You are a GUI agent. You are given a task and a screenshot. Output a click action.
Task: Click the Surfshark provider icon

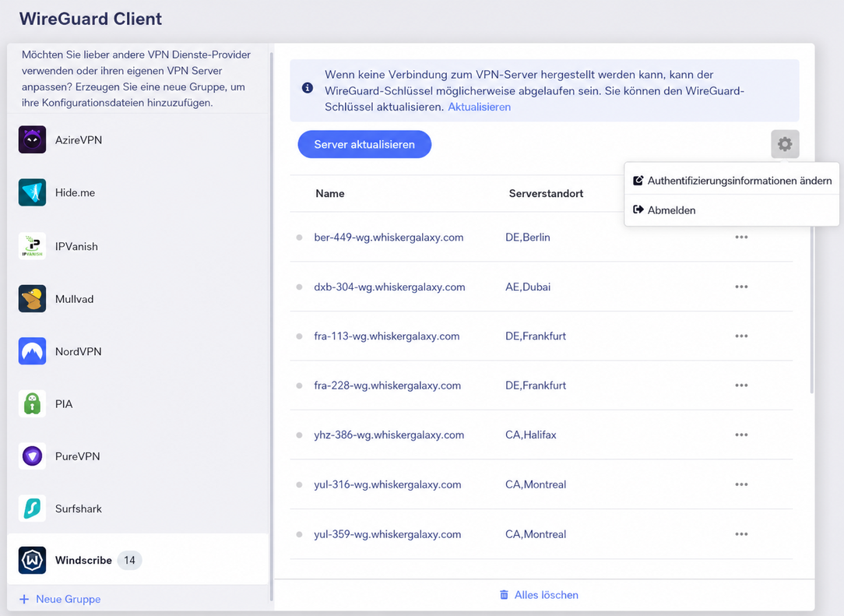coord(32,509)
